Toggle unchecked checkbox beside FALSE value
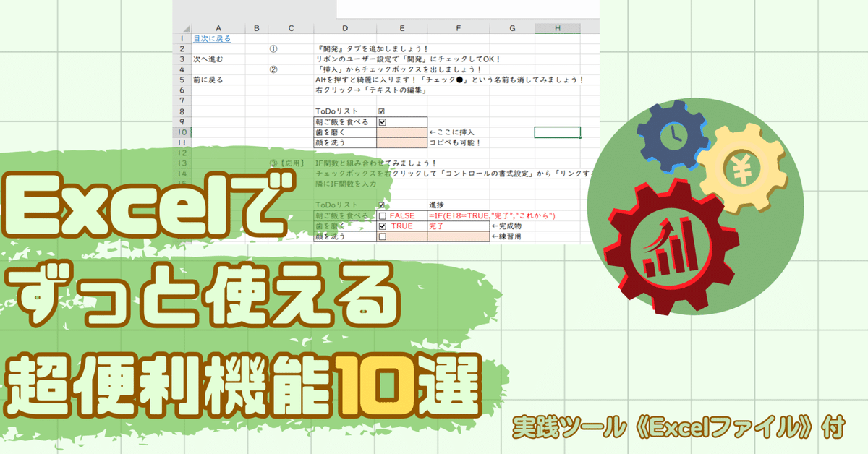The image size is (868, 454). tap(382, 215)
